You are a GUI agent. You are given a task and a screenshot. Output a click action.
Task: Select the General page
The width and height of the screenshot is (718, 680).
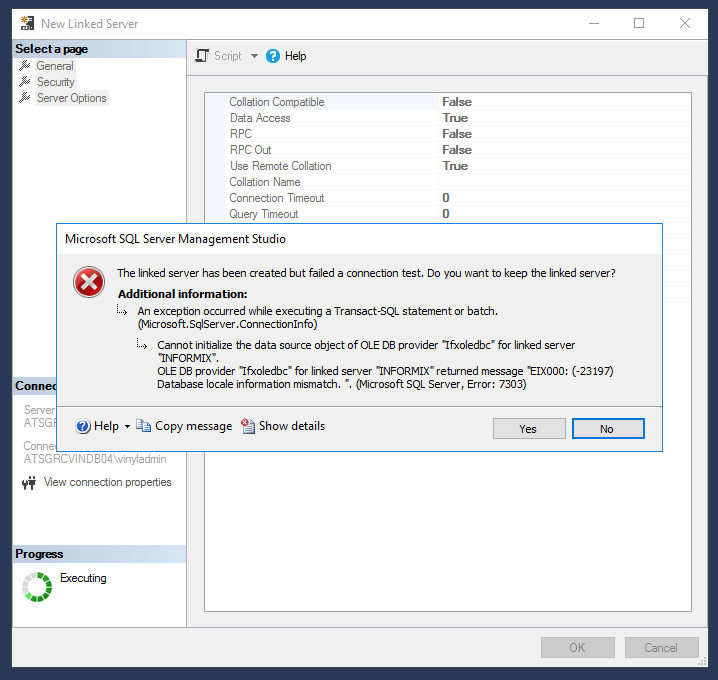(55, 66)
